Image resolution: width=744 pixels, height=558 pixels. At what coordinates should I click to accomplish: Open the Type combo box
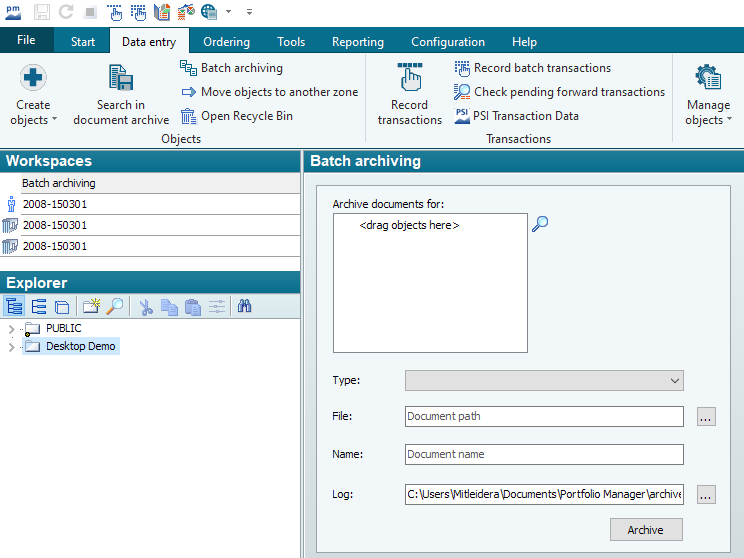coord(544,381)
